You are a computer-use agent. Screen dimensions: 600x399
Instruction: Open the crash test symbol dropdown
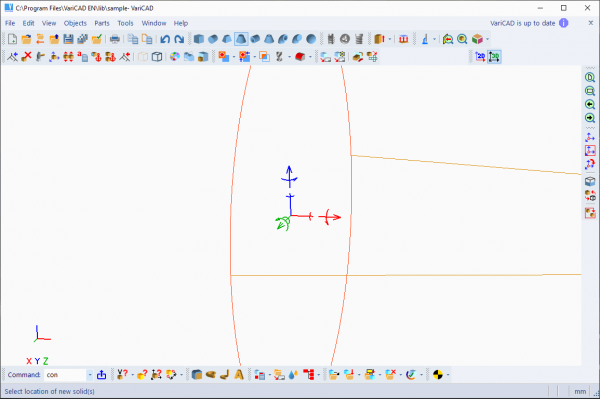448,375
